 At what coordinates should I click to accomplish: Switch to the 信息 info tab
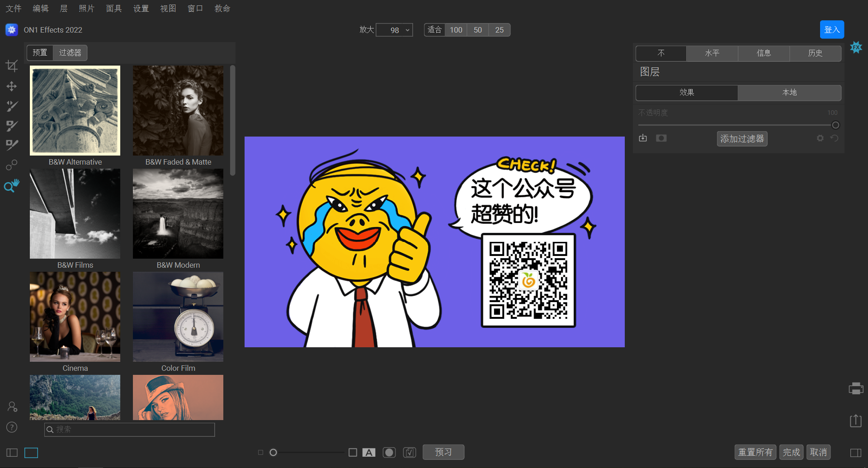click(764, 53)
